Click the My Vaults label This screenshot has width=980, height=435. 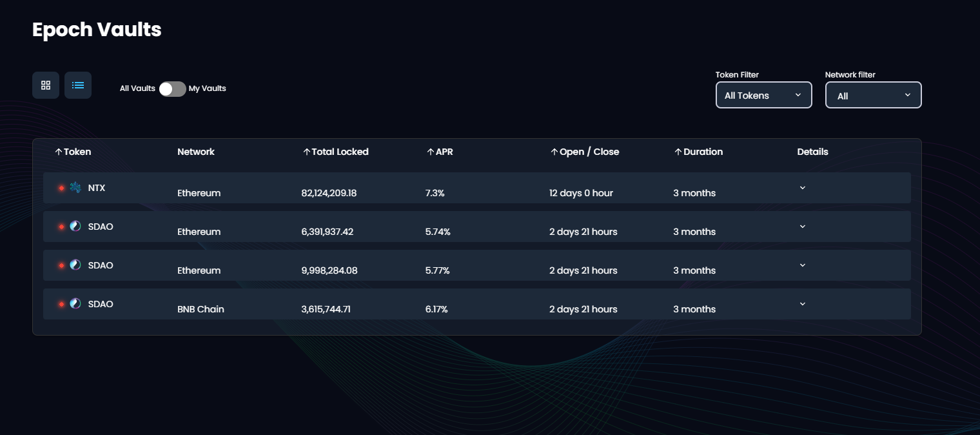point(207,88)
